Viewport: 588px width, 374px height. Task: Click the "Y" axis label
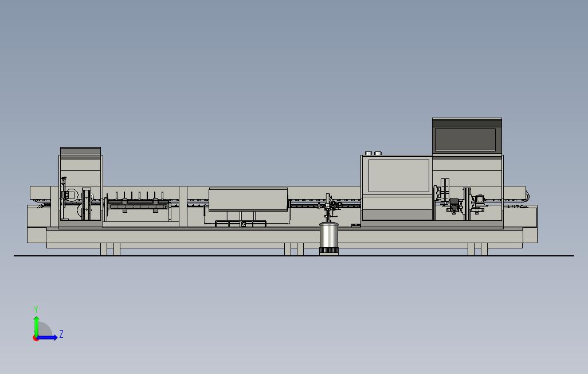pyautogui.click(x=36, y=309)
